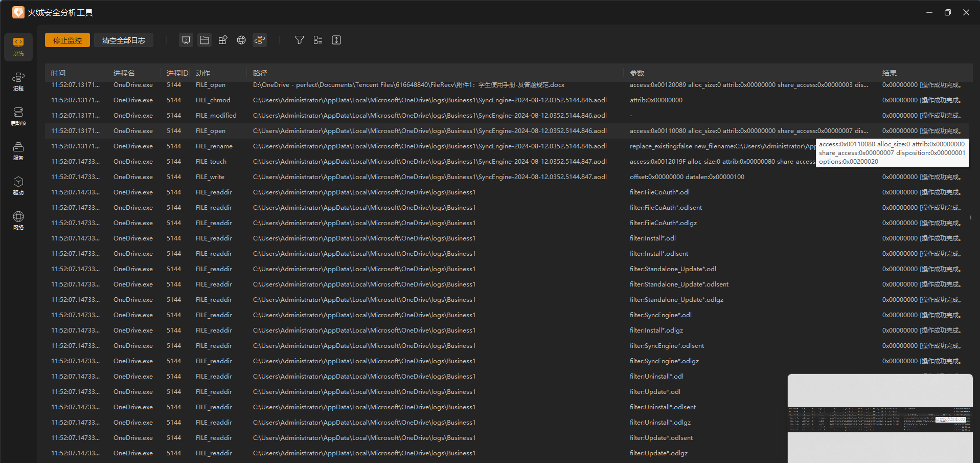980x463 pixels.
Task: Switch to the 进程 sidebar section
Action: click(18, 82)
